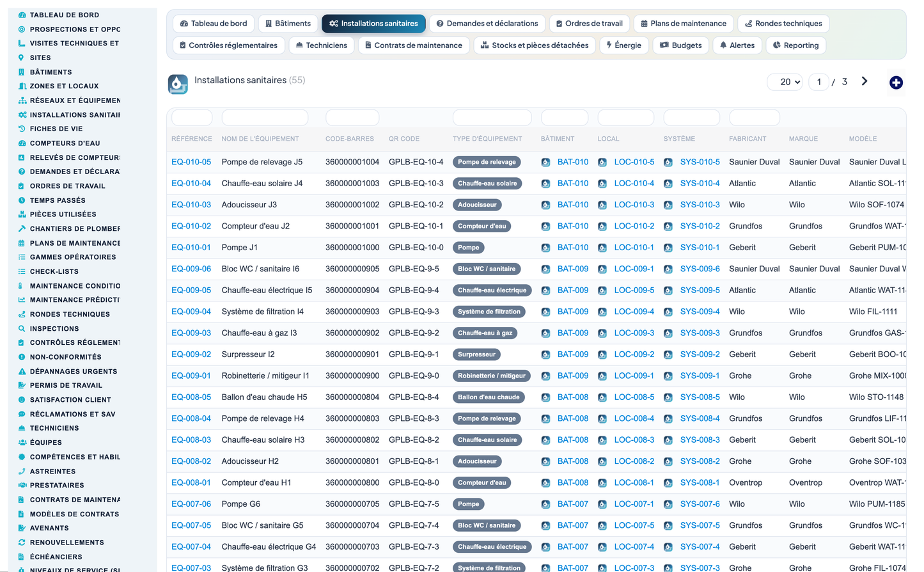Switch to Bâtiments tab

(288, 24)
